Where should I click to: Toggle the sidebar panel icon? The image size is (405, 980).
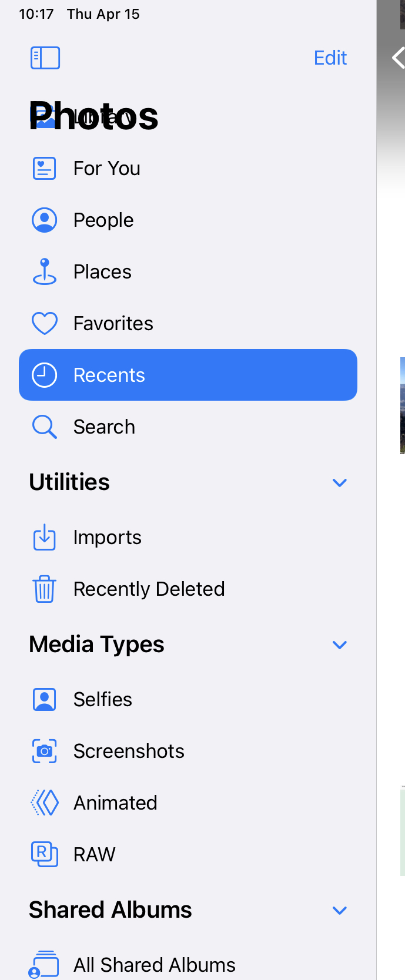click(x=45, y=58)
